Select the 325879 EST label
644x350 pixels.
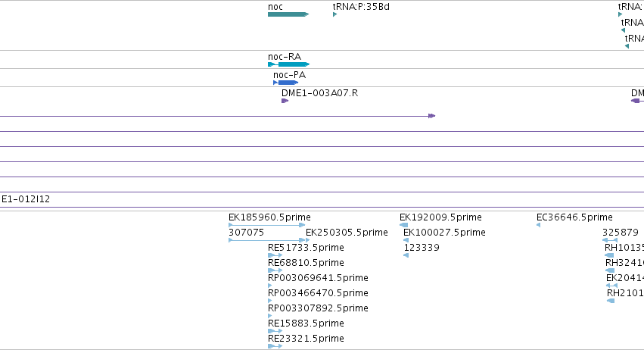pyautogui.click(x=621, y=233)
